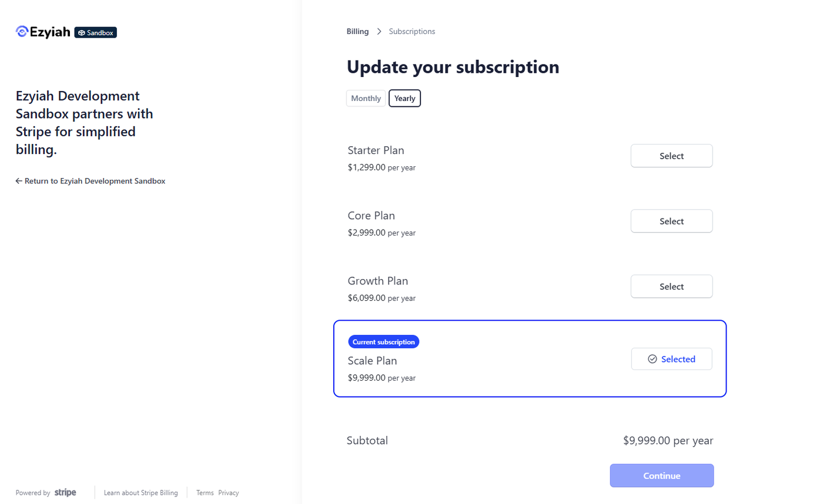Click the Current subscription badge
Image resolution: width=823 pixels, height=504 pixels.
pos(383,342)
